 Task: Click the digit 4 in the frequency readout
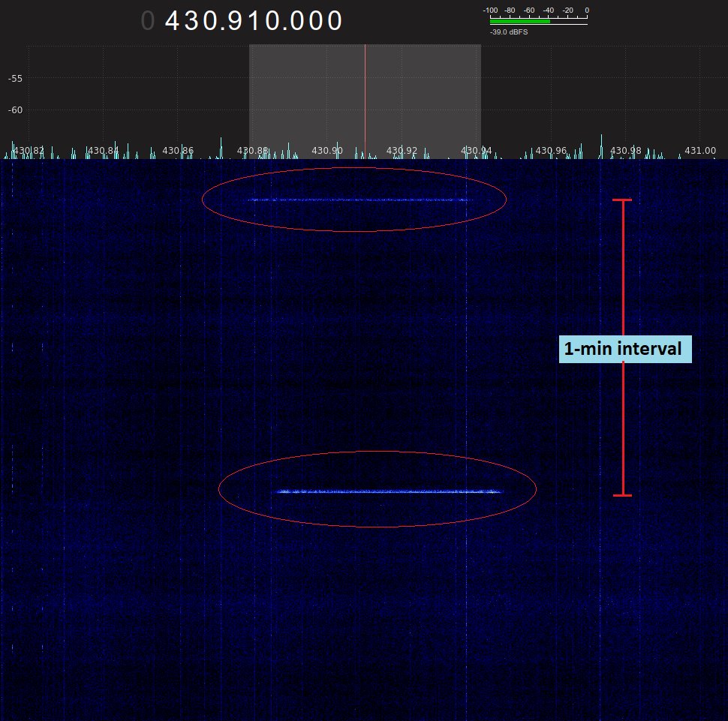click(x=173, y=21)
